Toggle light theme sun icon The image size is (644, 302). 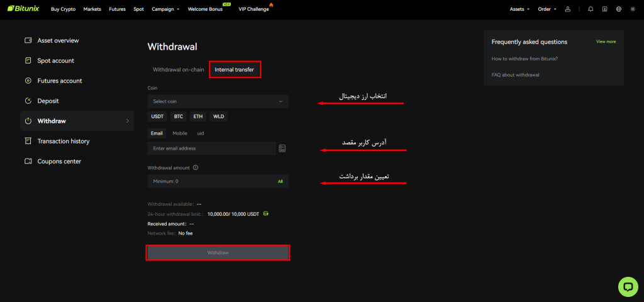pyautogui.click(x=633, y=9)
